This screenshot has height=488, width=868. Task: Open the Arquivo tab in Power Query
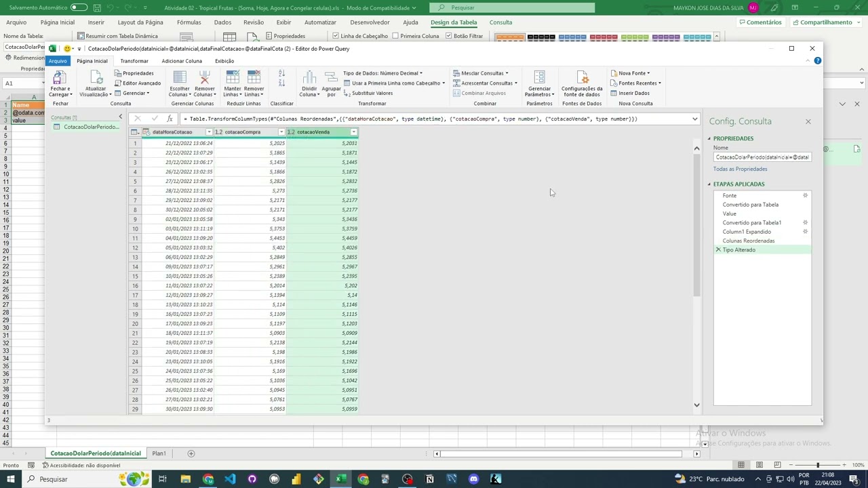(x=58, y=61)
